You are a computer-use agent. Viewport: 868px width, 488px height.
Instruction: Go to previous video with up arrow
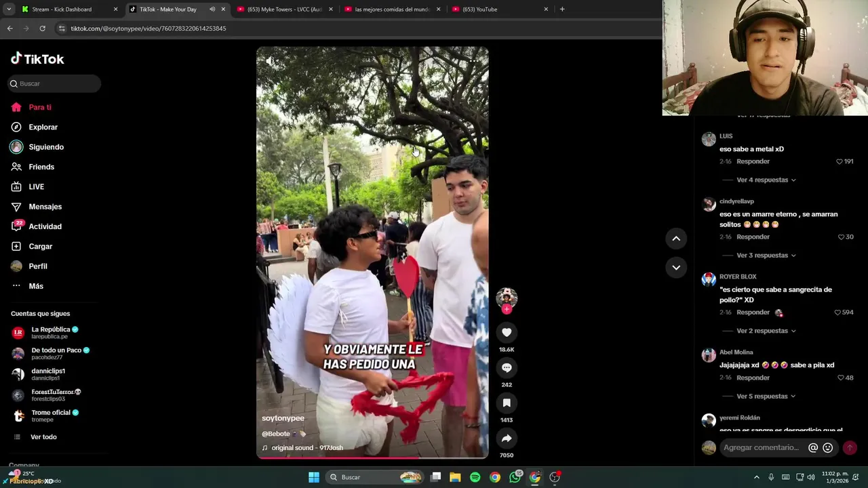[676, 239]
